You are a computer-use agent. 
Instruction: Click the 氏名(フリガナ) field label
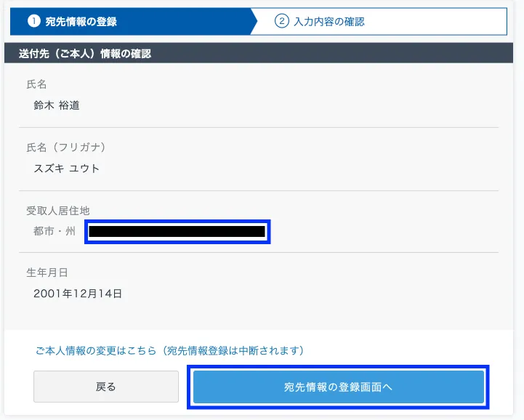click(x=66, y=148)
